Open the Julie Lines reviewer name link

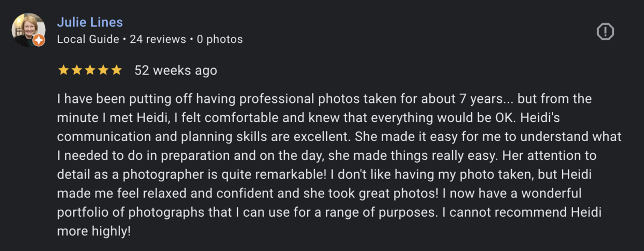[90, 23]
